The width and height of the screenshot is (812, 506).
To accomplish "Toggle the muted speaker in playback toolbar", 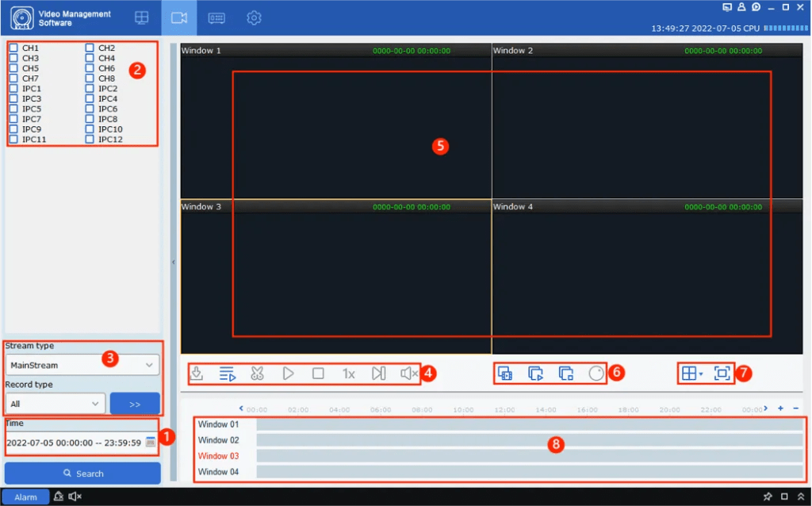I will (408, 374).
